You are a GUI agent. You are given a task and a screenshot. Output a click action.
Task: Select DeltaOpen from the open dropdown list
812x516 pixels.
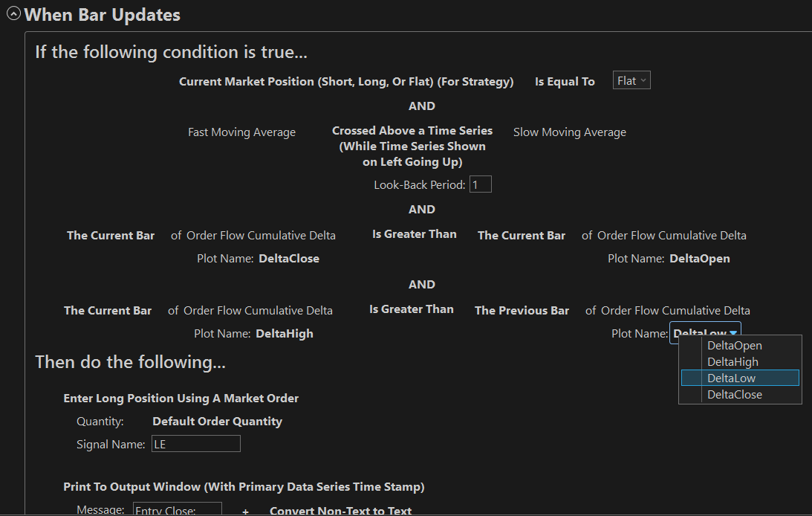point(734,346)
